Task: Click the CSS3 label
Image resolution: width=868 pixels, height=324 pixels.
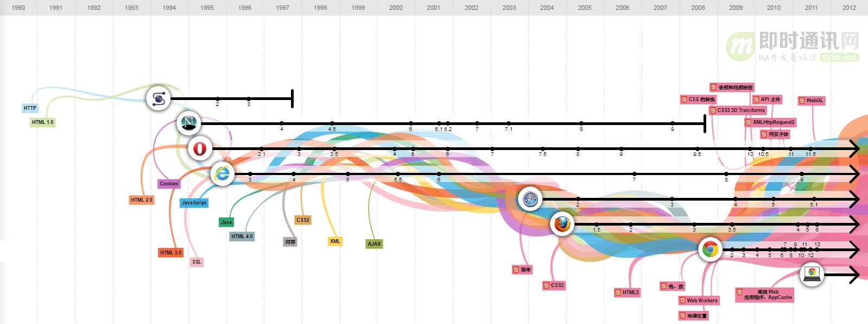Action: pyautogui.click(x=554, y=285)
